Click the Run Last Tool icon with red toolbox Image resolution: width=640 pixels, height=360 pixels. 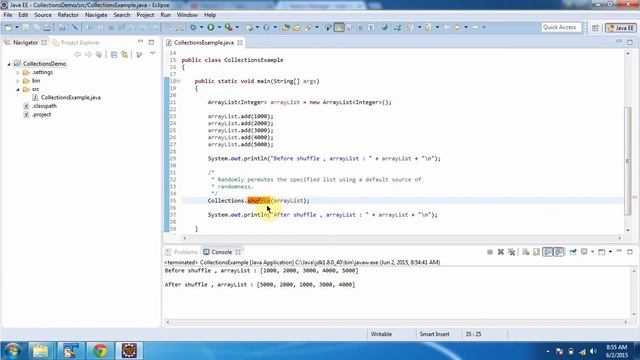pos(229,27)
